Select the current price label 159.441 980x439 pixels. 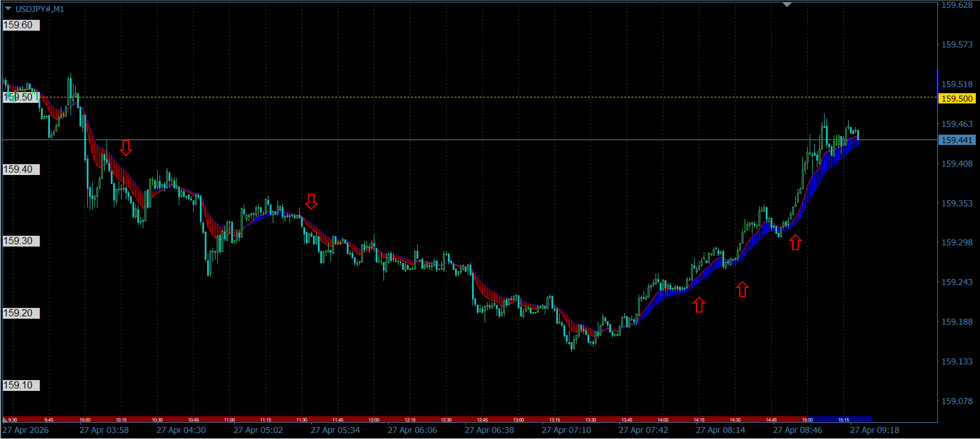point(957,140)
